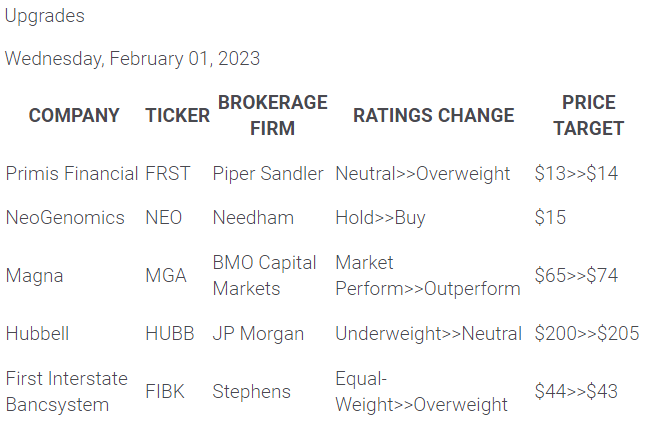Select the Magna company cell

point(34,275)
